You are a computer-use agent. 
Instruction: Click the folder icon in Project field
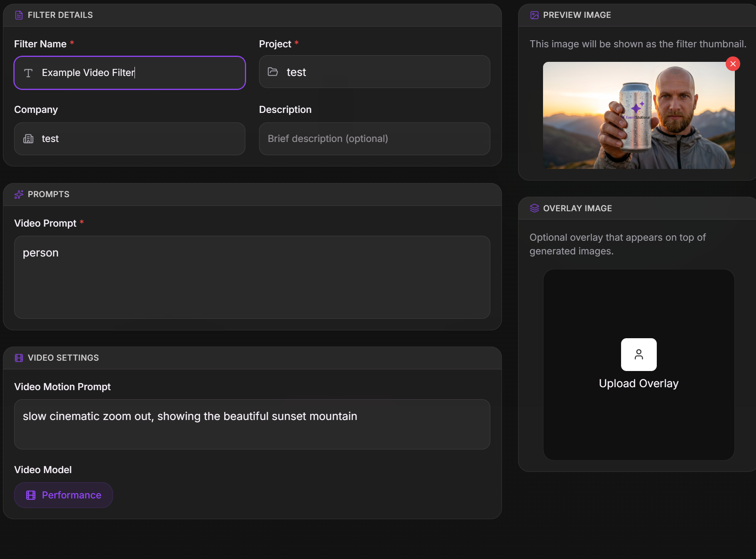273,72
